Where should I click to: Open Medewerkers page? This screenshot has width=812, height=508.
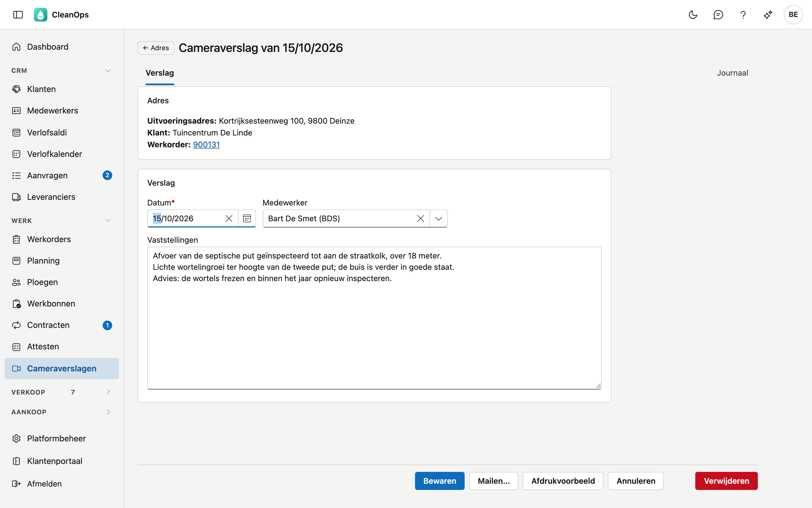click(x=62, y=111)
